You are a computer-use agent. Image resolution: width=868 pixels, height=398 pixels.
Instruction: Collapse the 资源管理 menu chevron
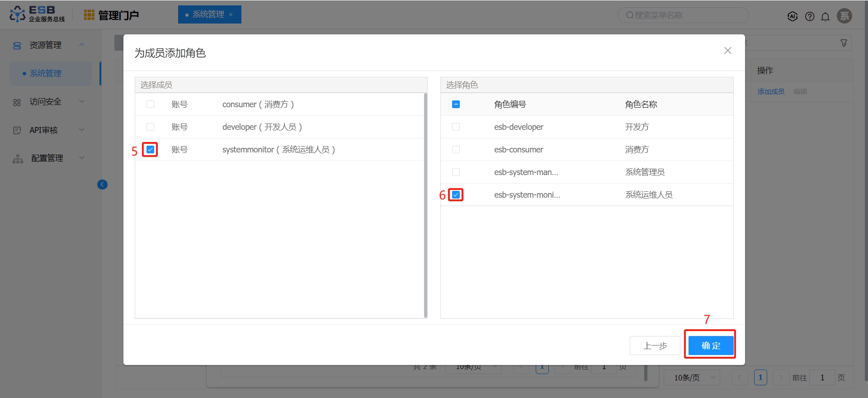pyautogui.click(x=82, y=45)
